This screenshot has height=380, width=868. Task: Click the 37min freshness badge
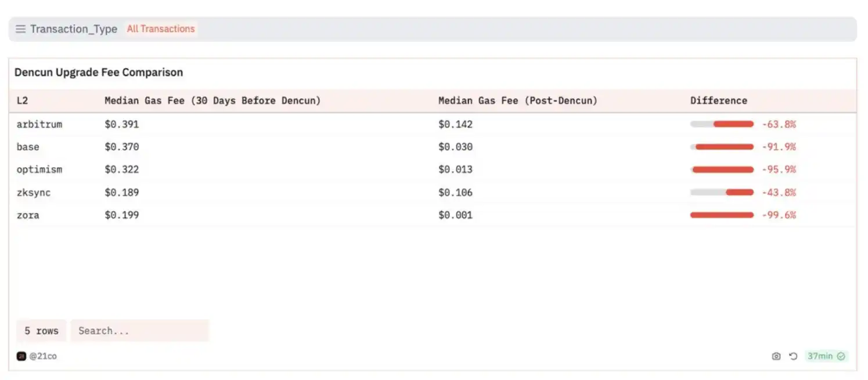tap(826, 356)
